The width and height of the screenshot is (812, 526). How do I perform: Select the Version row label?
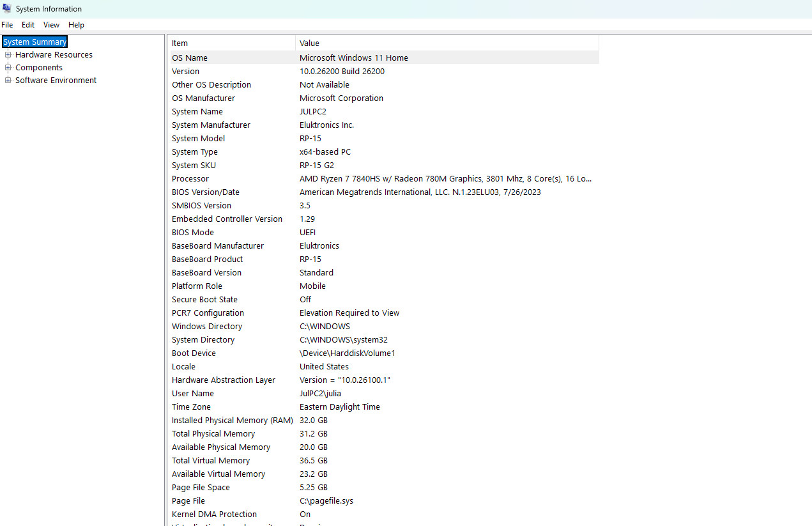pos(185,72)
